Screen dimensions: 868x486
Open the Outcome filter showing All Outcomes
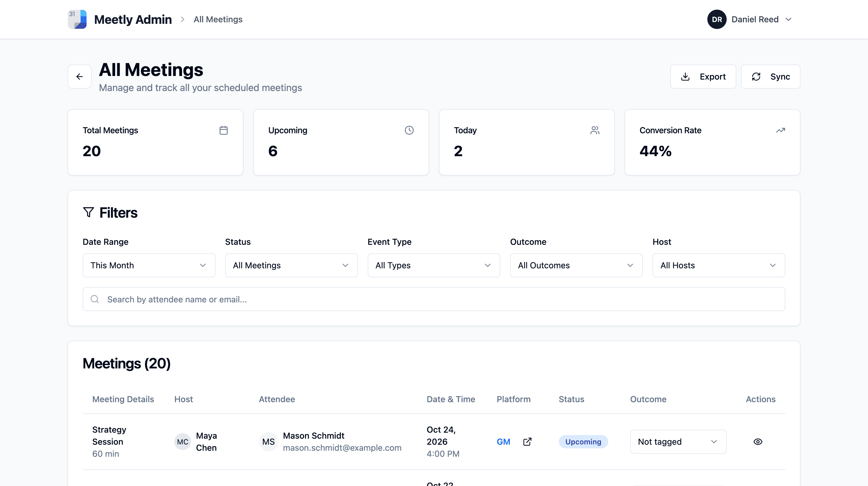[576, 265]
